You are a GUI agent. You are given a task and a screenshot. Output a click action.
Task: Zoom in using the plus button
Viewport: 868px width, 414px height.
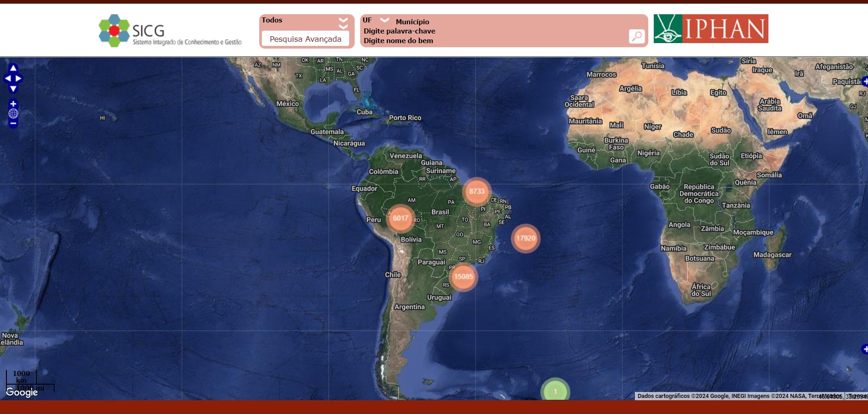[13, 104]
